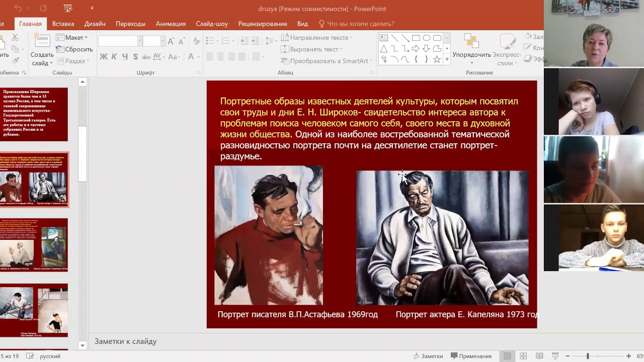Click the Undo arrow in the title bar
Screen dimensions: 644x362
(x=19, y=8)
